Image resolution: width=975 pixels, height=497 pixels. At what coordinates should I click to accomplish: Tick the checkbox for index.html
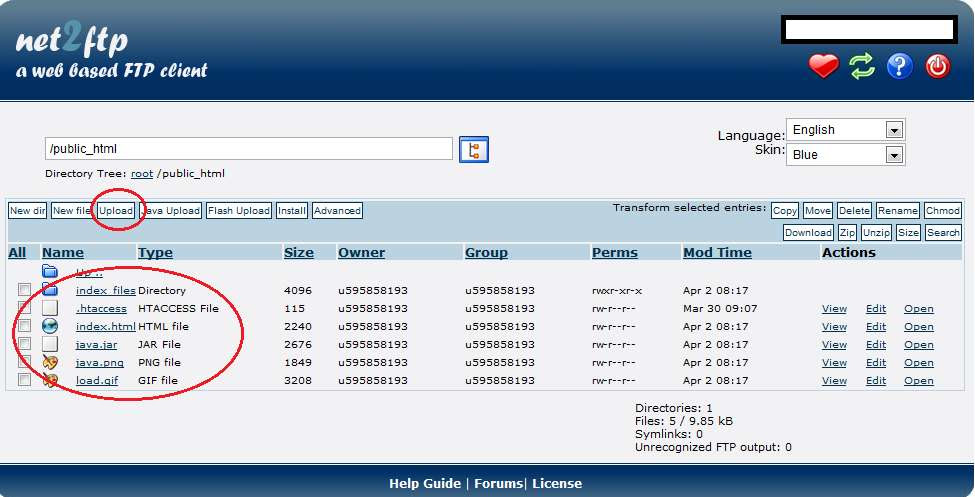tap(24, 325)
